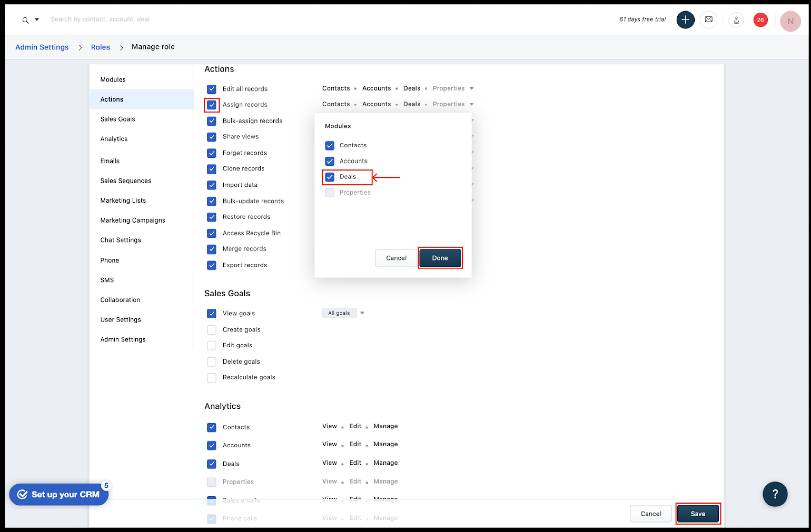Toggle Edit all records checkbox
811x532 pixels.
tap(211, 89)
